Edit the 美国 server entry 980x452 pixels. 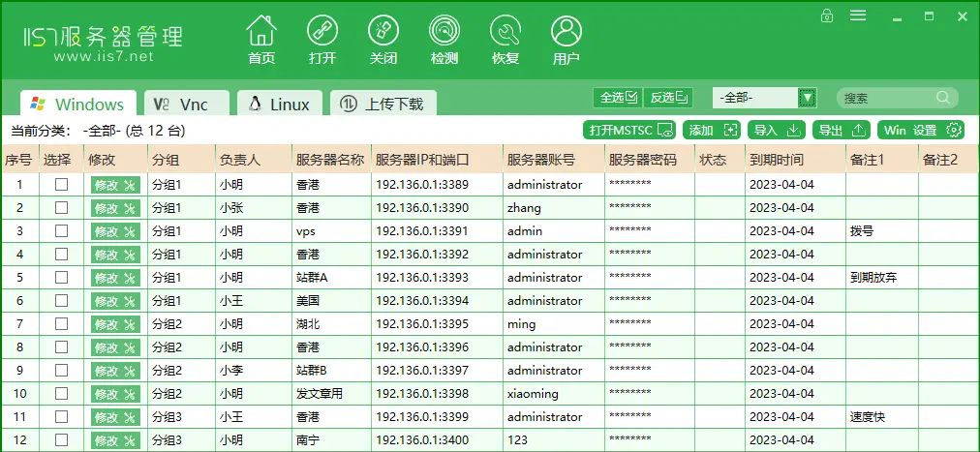(x=115, y=301)
